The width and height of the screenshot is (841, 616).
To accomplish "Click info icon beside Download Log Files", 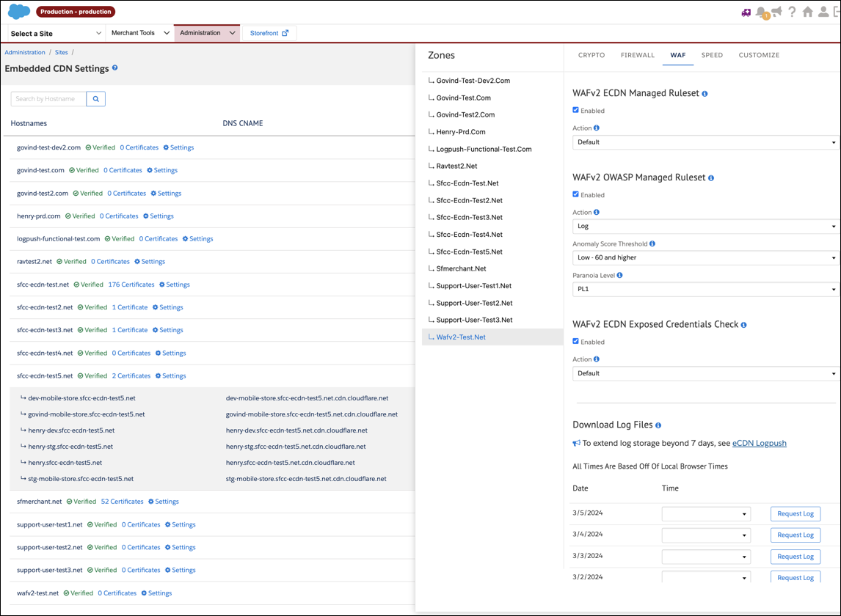I will click(658, 425).
